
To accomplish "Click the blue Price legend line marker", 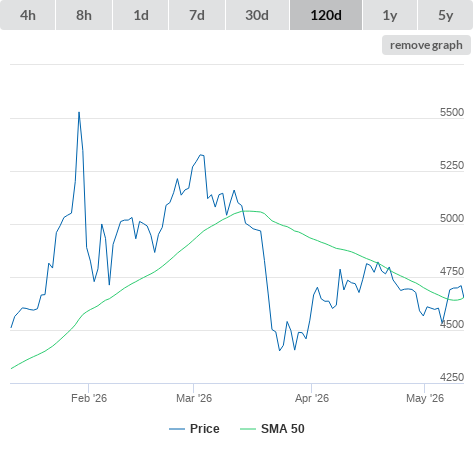I will click(x=177, y=429).
